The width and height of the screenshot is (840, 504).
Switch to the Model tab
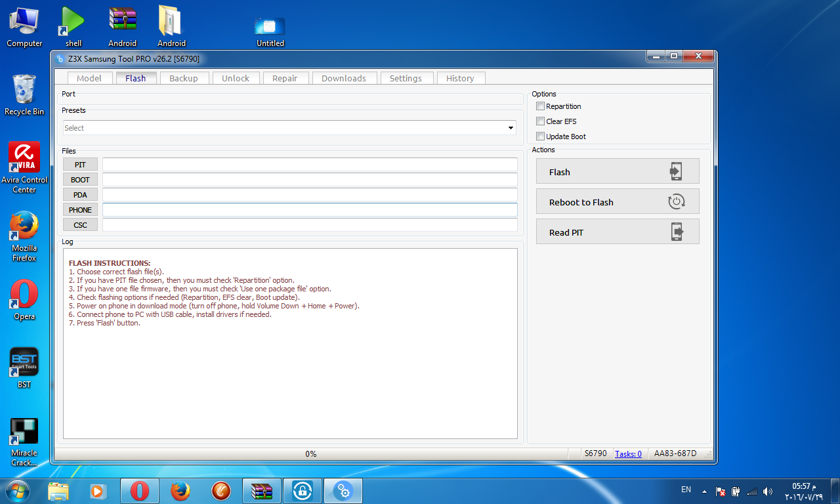click(x=89, y=78)
